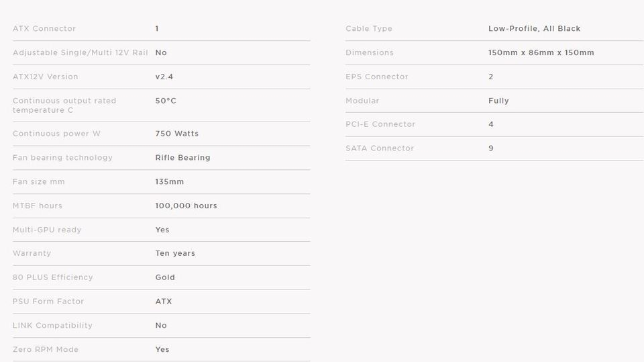Click the EPS Connector label
Viewport: 644px width, 362px height.
pos(376,77)
